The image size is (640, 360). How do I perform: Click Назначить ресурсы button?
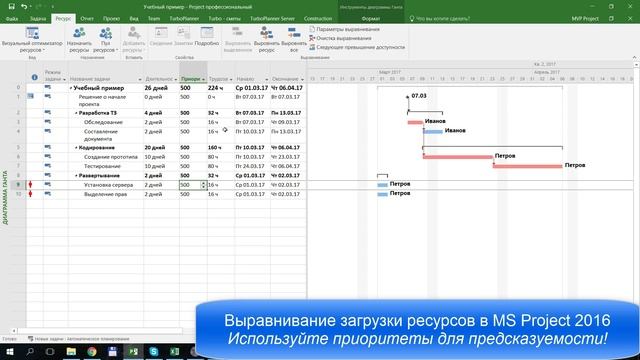[x=79, y=39]
